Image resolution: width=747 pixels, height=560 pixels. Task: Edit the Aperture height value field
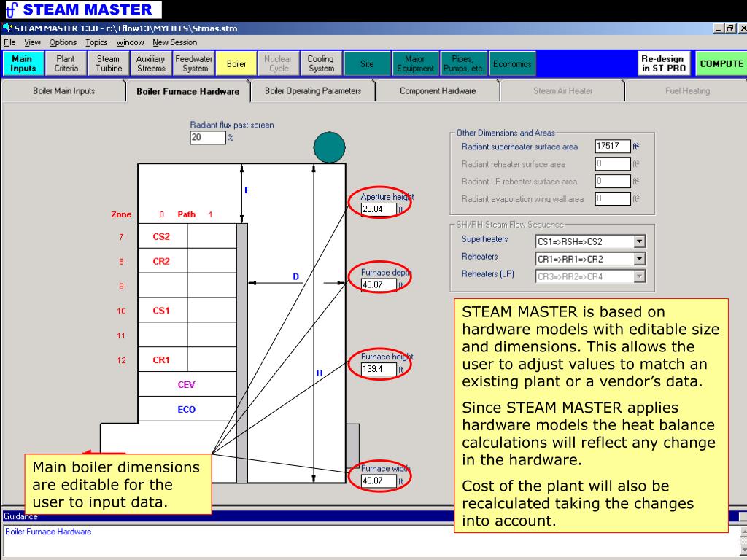379,209
